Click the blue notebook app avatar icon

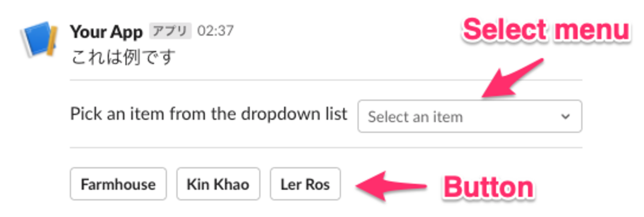click(39, 40)
